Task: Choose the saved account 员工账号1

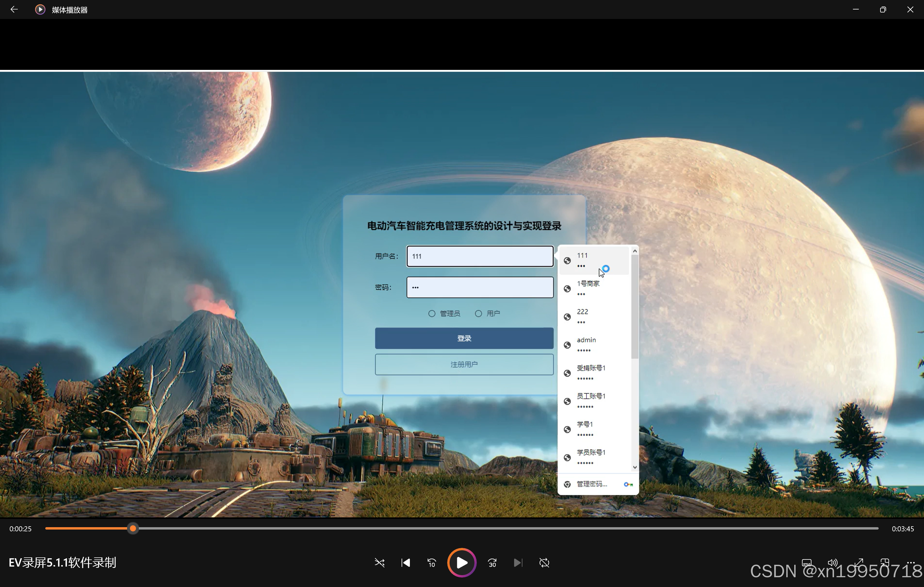Action: 594,401
